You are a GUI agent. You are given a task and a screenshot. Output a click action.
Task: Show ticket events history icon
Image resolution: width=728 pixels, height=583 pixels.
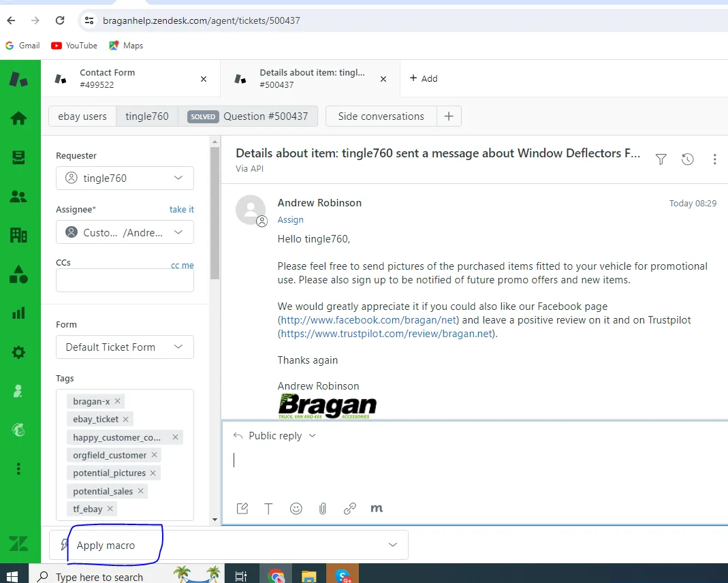(688, 159)
